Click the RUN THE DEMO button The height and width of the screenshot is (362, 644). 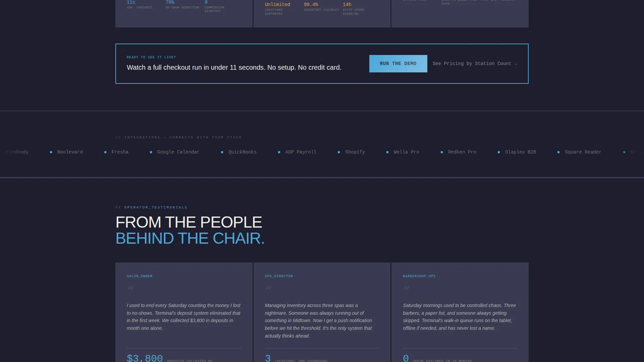tap(398, 64)
